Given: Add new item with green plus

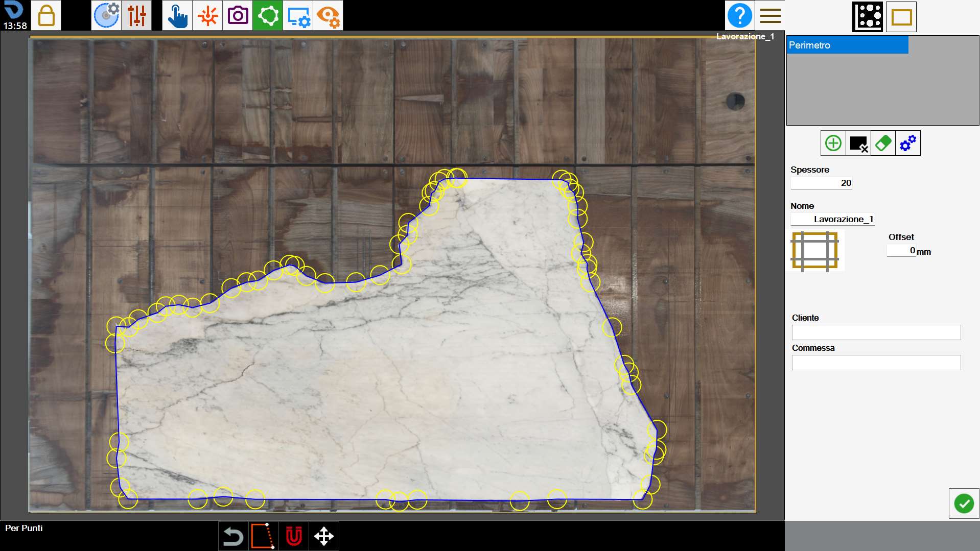Looking at the screenshot, I should (833, 143).
